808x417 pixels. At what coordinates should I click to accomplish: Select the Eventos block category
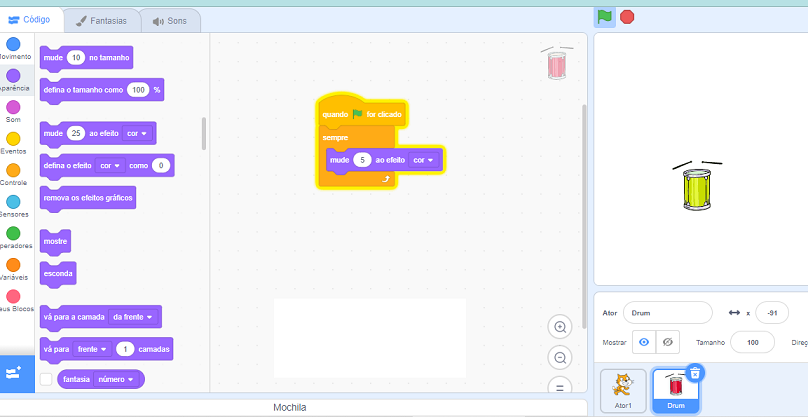(13, 139)
